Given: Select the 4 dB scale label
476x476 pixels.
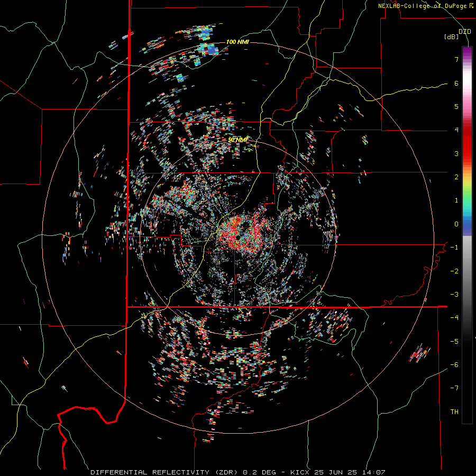Looking at the screenshot, I should pyautogui.click(x=456, y=130).
